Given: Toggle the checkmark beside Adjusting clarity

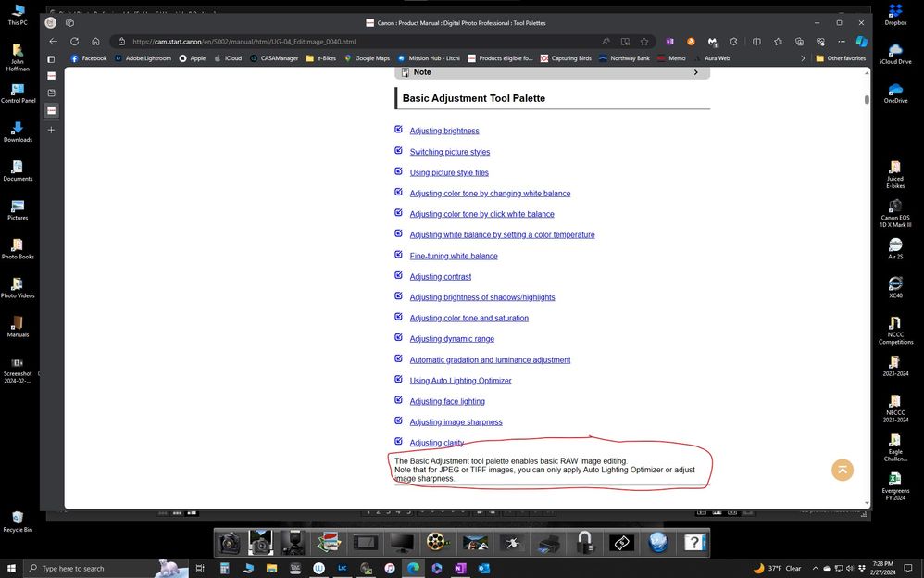Looking at the screenshot, I should tap(399, 442).
